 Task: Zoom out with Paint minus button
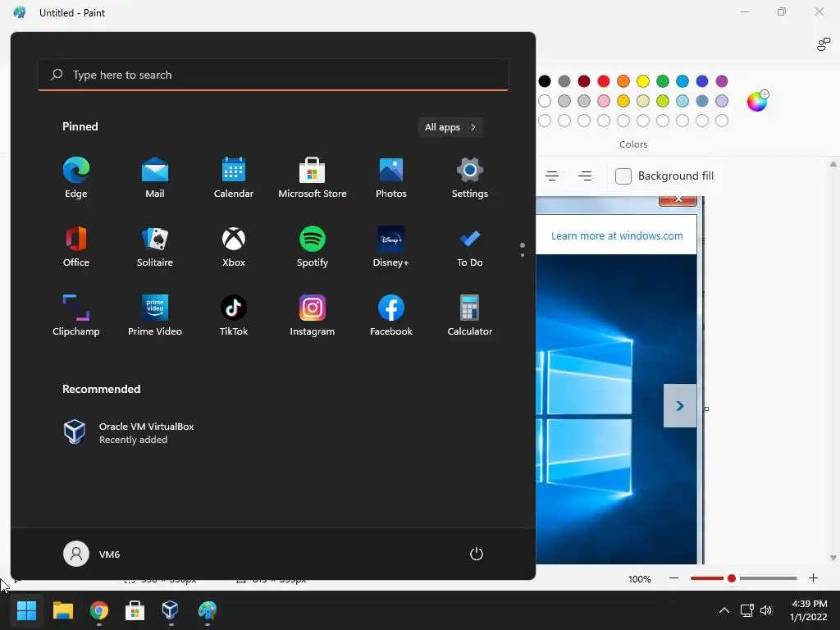coord(674,578)
